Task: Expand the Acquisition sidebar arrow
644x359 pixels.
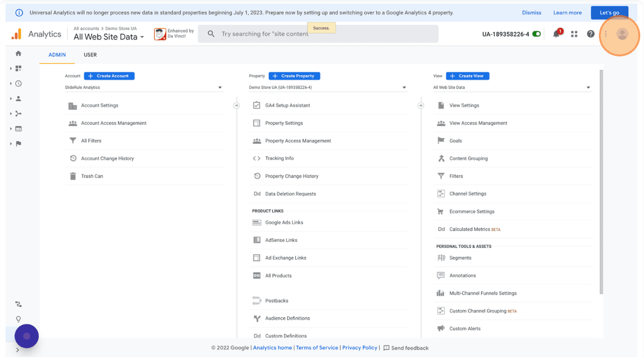Action: coord(11,113)
